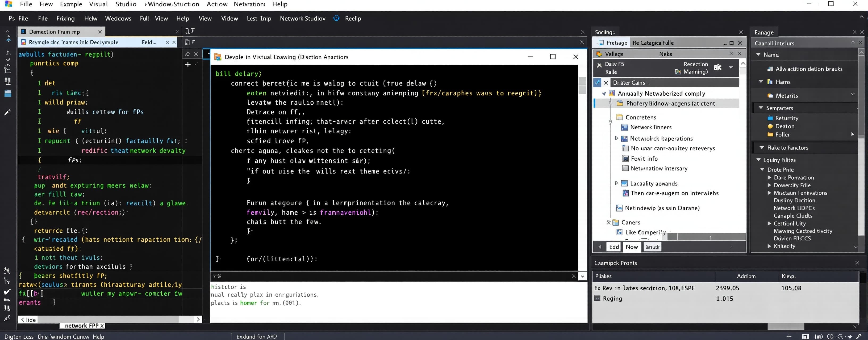Click the Fovit info item icon
This screenshot has width=868, height=340.
point(625,159)
